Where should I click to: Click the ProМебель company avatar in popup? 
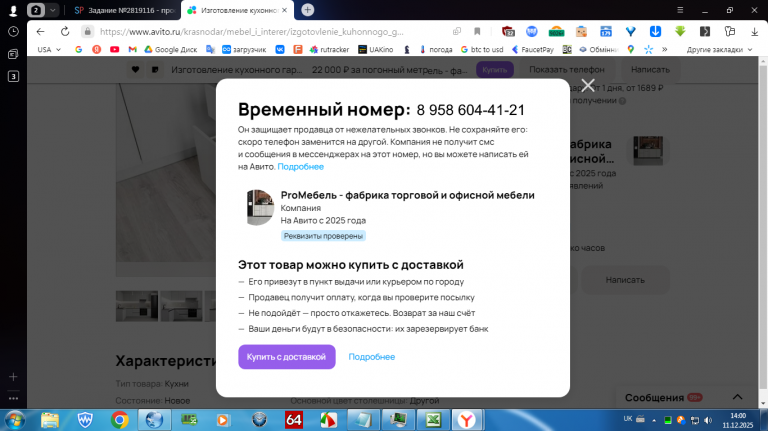coord(260,207)
